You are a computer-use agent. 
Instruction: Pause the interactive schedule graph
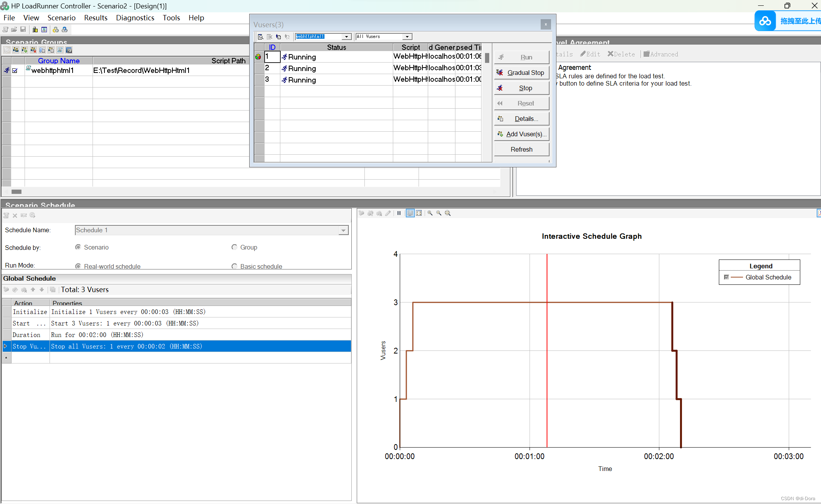399,213
